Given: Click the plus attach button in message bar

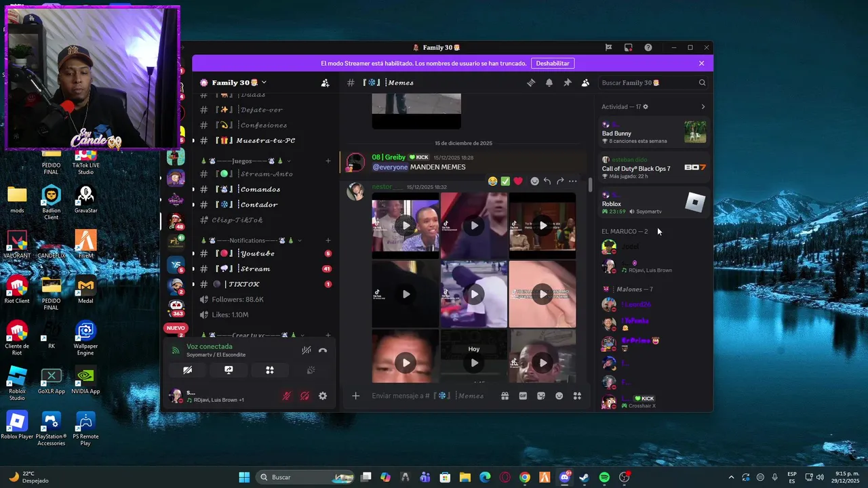Looking at the screenshot, I should point(355,396).
